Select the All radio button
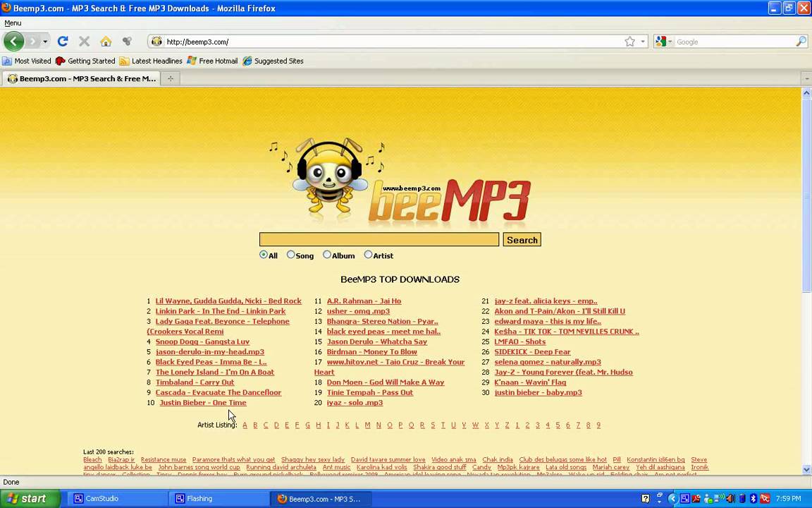812x508 pixels. click(264, 255)
